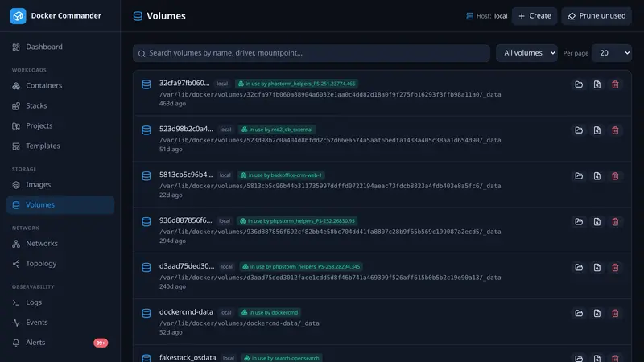Click the dockercmd-data mountpoint path

coord(239,323)
